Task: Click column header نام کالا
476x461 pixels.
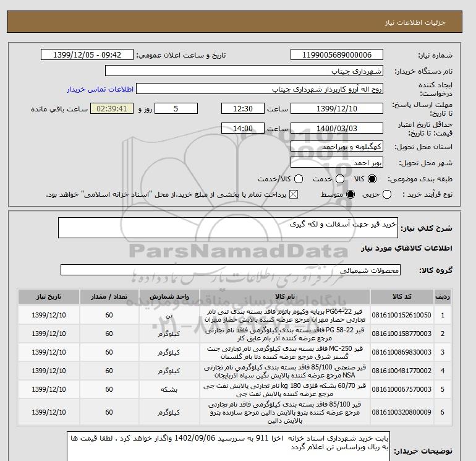Action: (285, 296)
